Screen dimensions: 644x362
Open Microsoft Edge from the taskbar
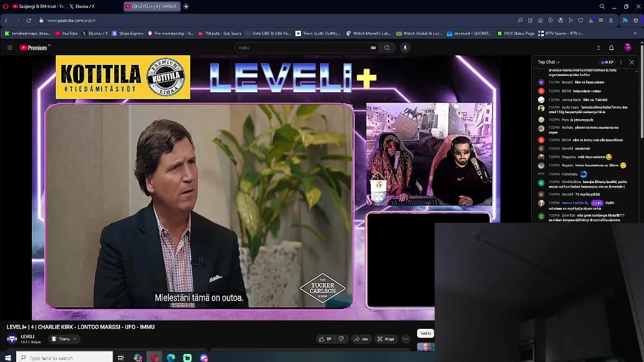(171, 358)
